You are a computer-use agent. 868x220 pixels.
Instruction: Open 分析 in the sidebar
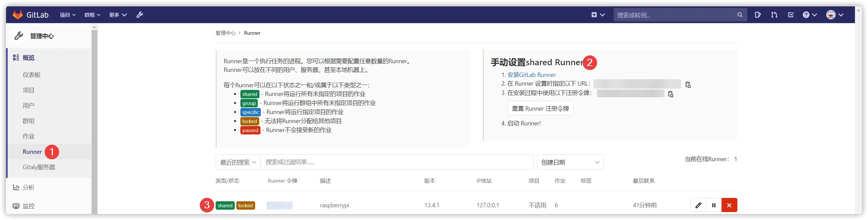pyautogui.click(x=28, y=187)
